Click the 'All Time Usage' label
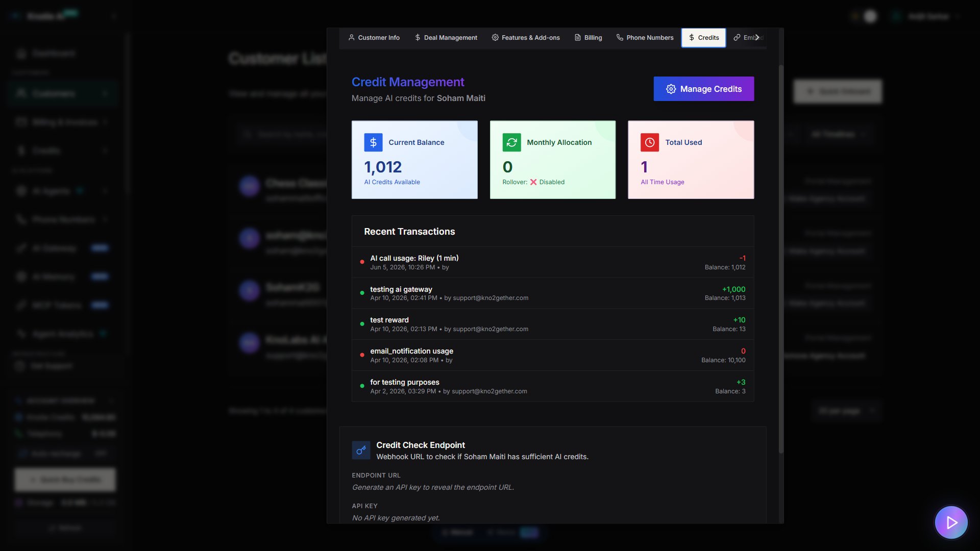This screenshot has height=551, width=980. (663, 182)
